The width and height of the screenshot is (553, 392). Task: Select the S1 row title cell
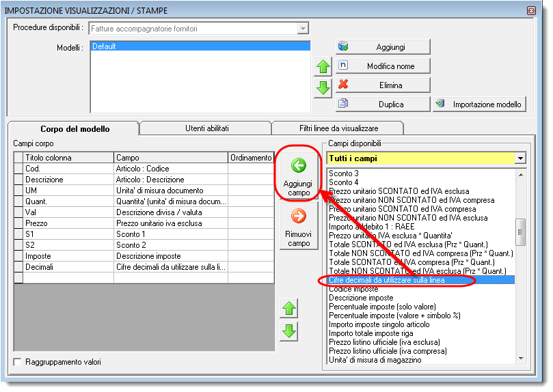click(x=68, y=234)
